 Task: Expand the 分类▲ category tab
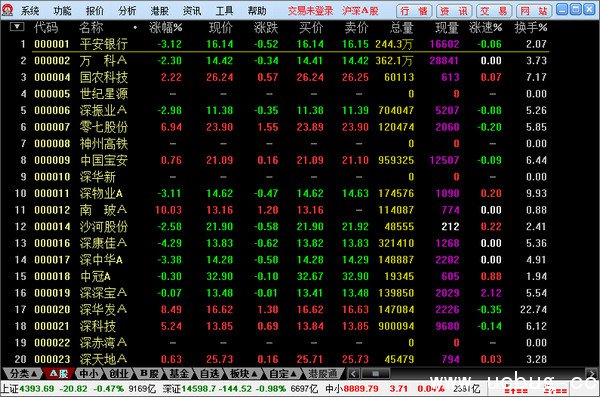pyautogui.click(x=23, y=374)
